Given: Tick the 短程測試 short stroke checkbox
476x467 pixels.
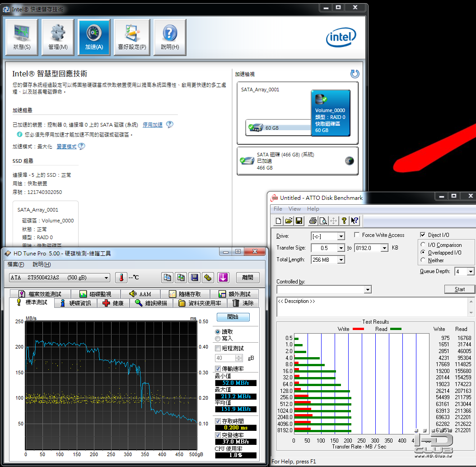Looking at the screenshot, I should [x=218, y=348].
